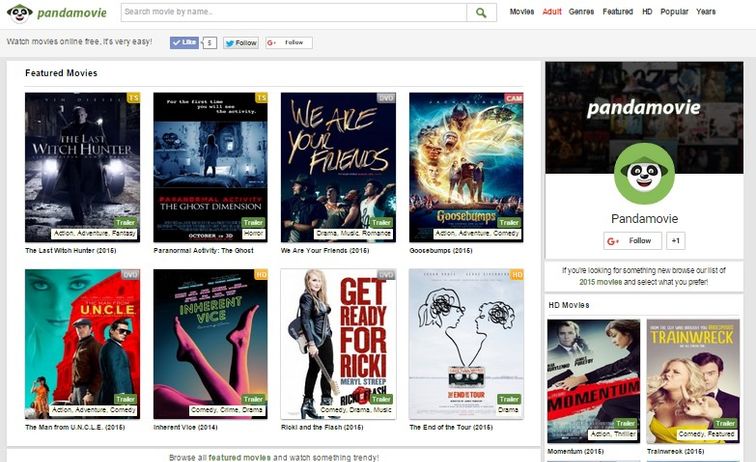Click Trailer badge on Goosebumps poster
This screenshot has height=462, width=756.
click(509, 222)
